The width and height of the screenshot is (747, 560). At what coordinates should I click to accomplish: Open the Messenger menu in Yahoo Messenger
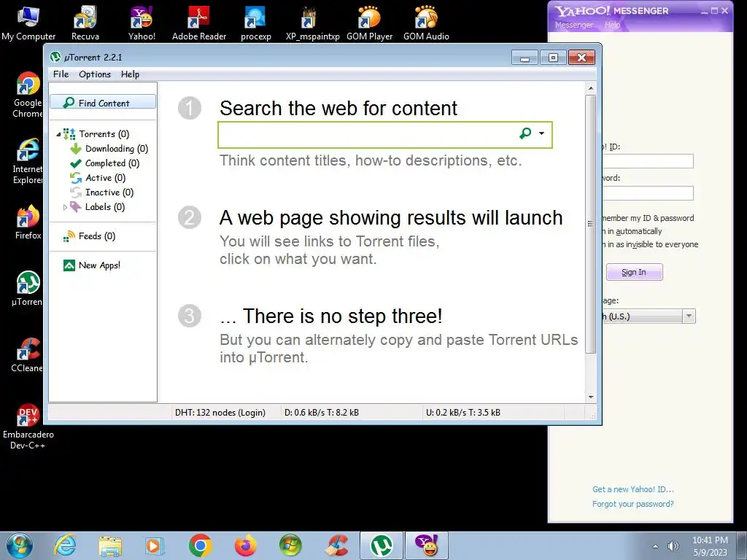(574, 25)
